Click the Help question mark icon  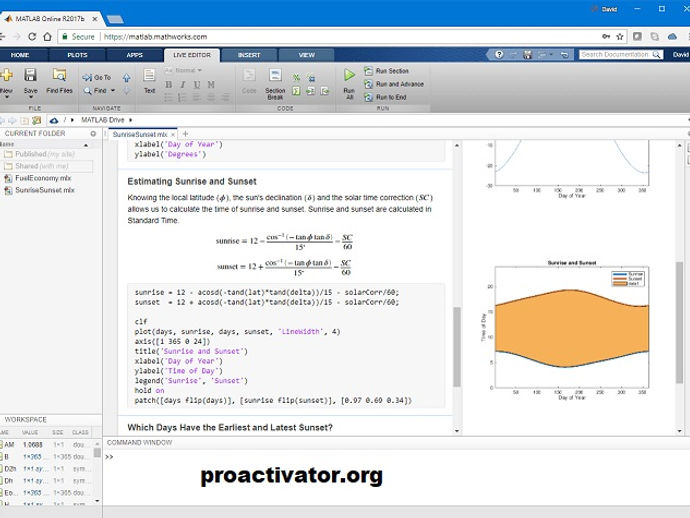499,55
